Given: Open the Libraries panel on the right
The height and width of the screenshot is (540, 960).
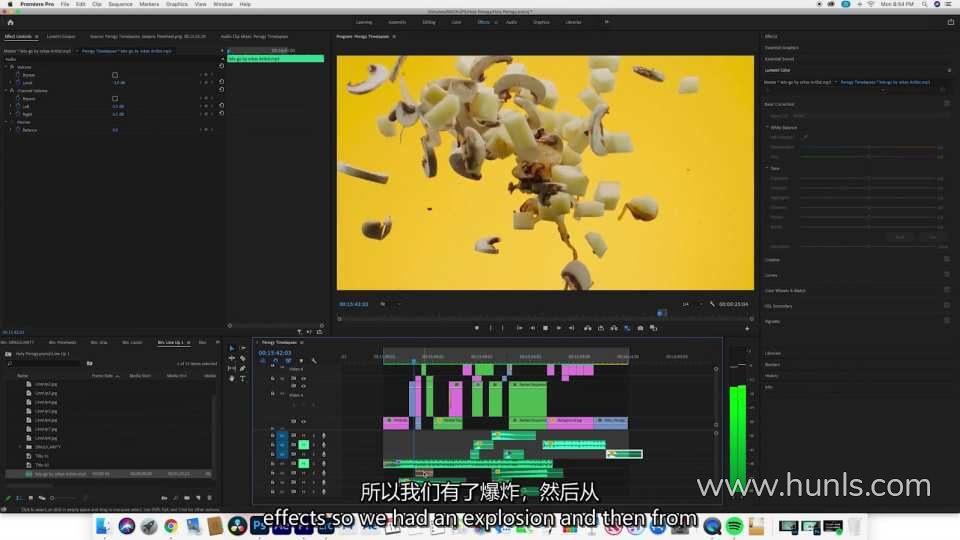Looking at the screenshot, I should click(x=773, y=353).
